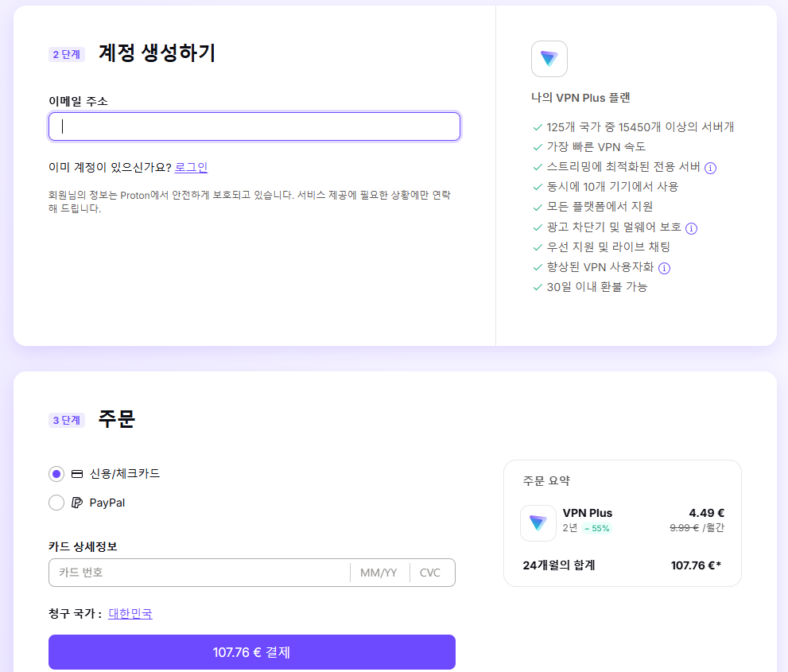The height and width of the screenshot is (672, 788).
Task: Click the 청구 국가 label
Action: (76, 614)
